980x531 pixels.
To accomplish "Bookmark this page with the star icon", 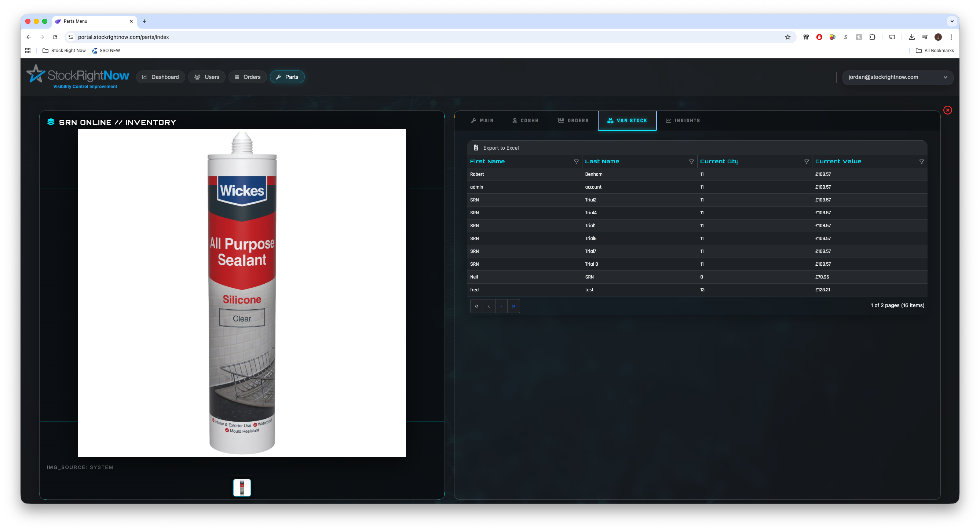I will point(787,37).
